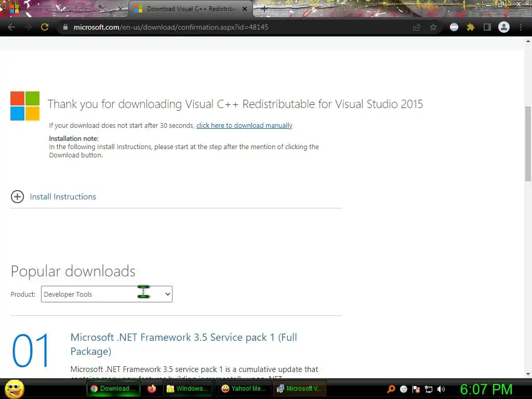Launch Firefox from the taskbar icon
The image size is (532, 399).
(152, 389)
